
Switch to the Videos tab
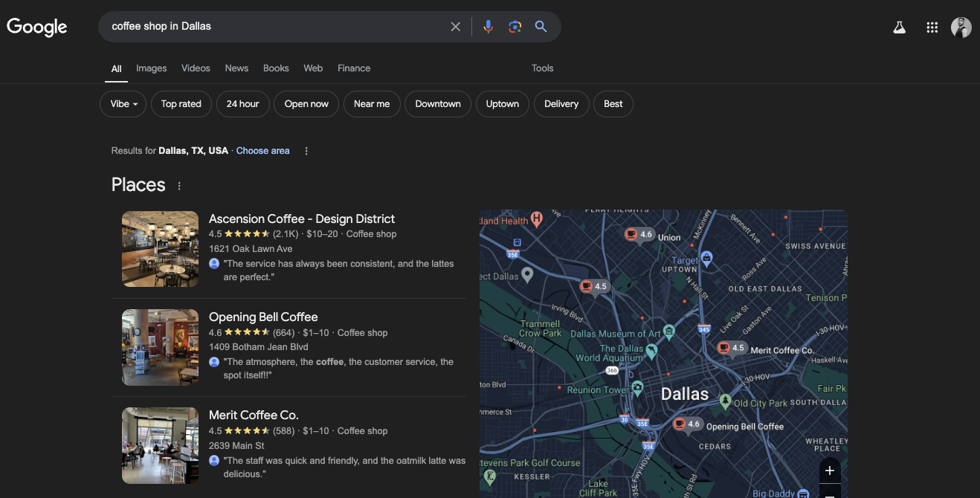tap(196, 68)
